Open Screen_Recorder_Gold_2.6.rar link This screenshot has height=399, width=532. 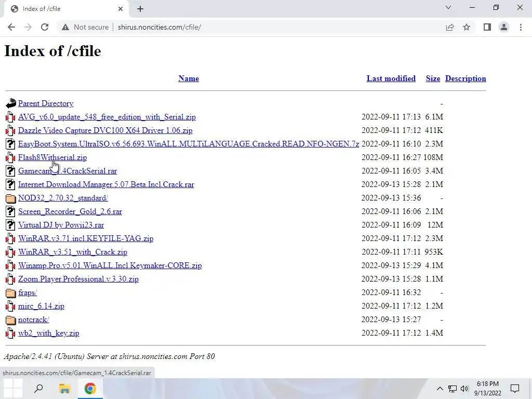[x=70, y=211]
